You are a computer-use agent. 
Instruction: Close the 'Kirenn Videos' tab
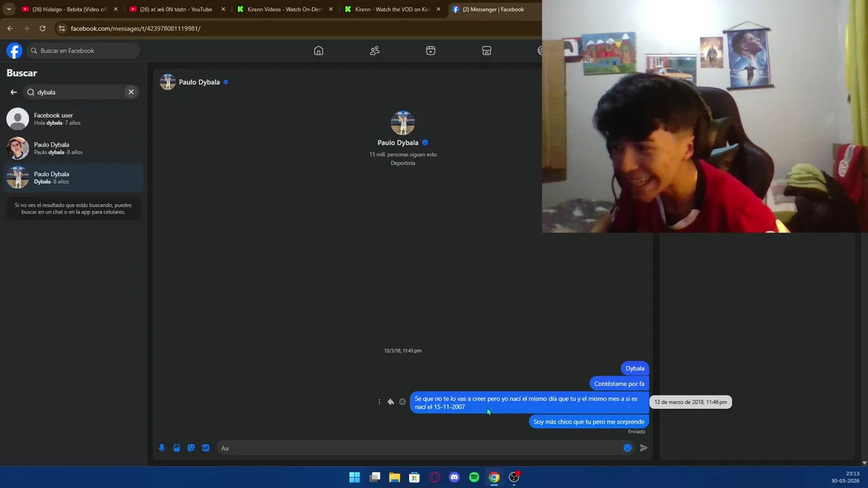[x=331, y=9]
